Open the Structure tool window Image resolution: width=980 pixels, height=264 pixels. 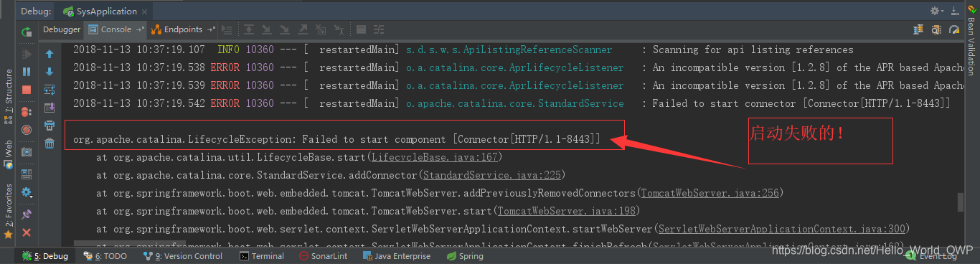click(8, 96)
